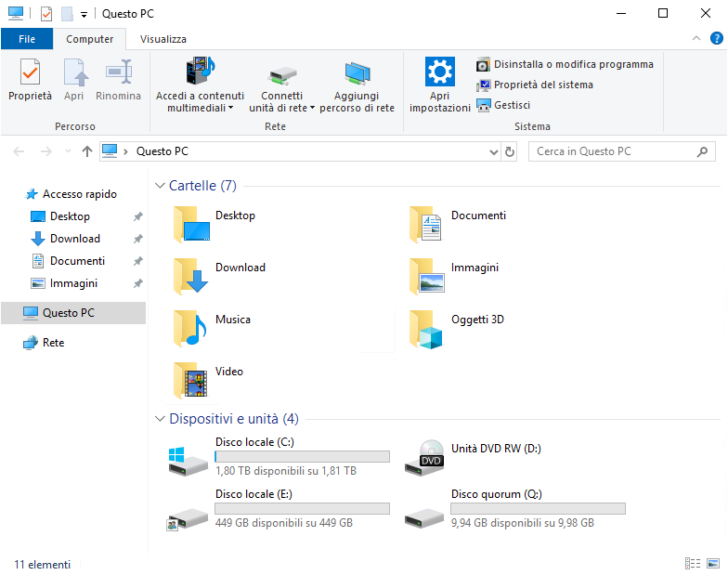
Task: Expand the address bar history dropdown
Action: point(494,152)
